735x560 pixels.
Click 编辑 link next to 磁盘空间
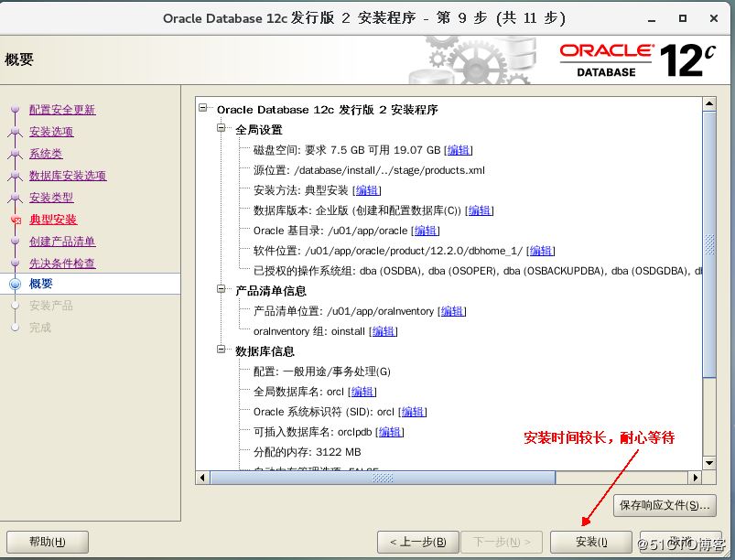click(459, 150)
